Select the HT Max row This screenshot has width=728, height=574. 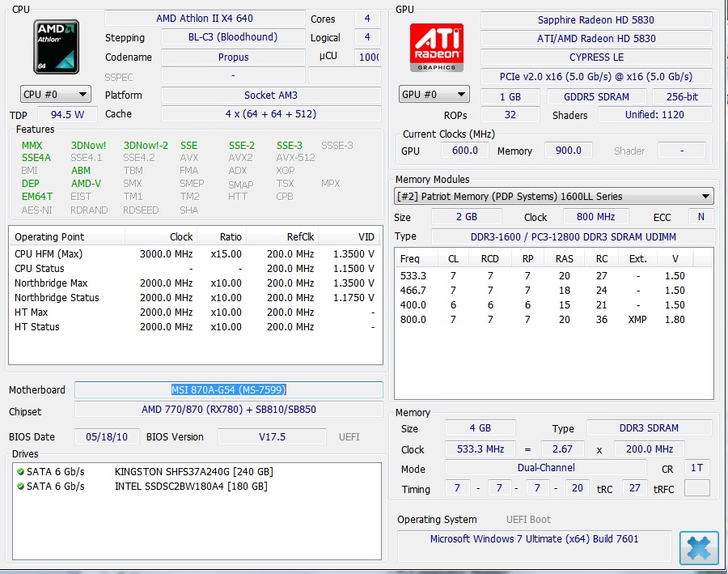coord(194,313)
